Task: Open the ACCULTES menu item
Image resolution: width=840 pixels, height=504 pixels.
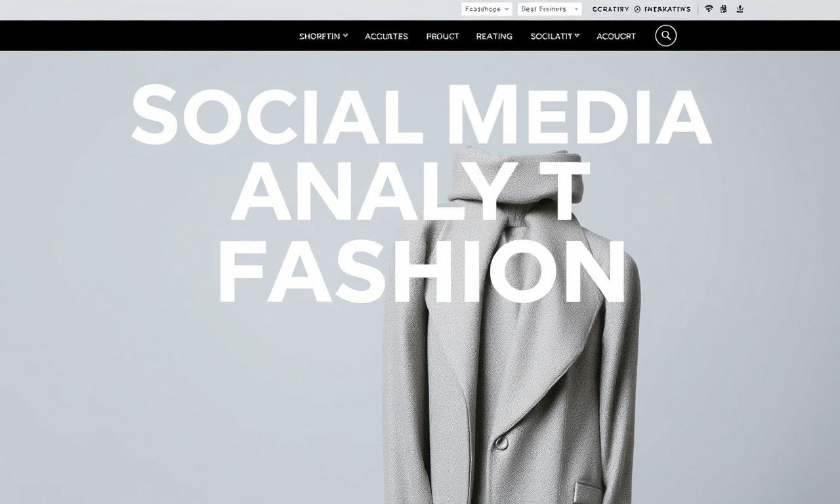Action: click(x=387, y=36)
